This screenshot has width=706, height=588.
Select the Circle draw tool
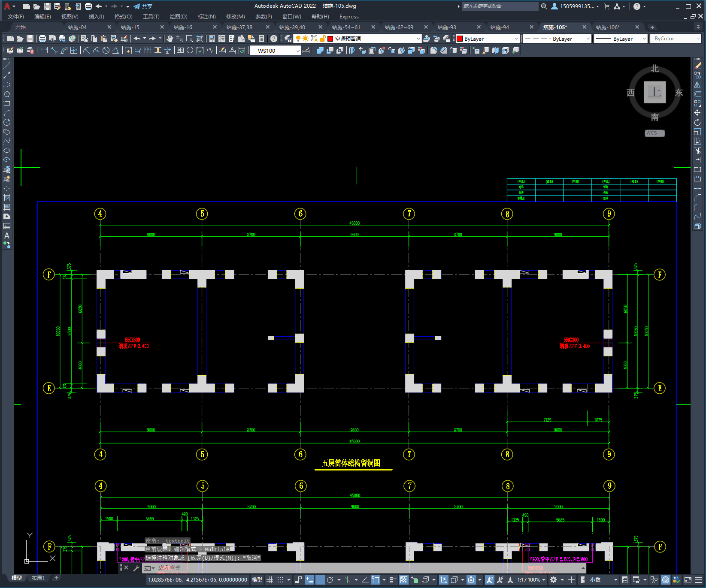[x=7, y=122]
